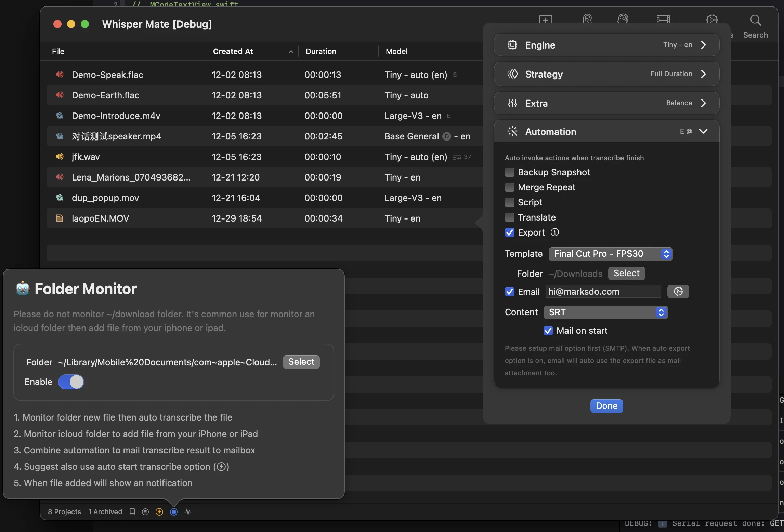Click the wireless circle icon in status bar
The image size is (784, 532).
point(145,512)
